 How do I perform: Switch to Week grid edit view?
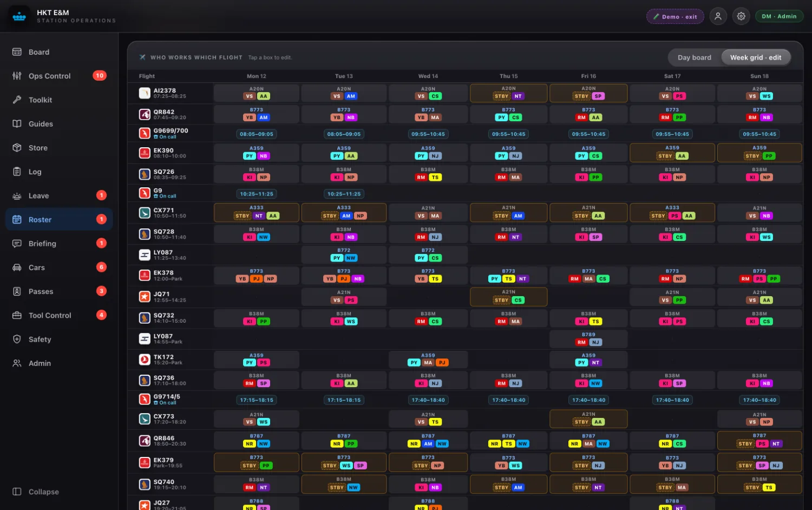click(x=756, y=57)
